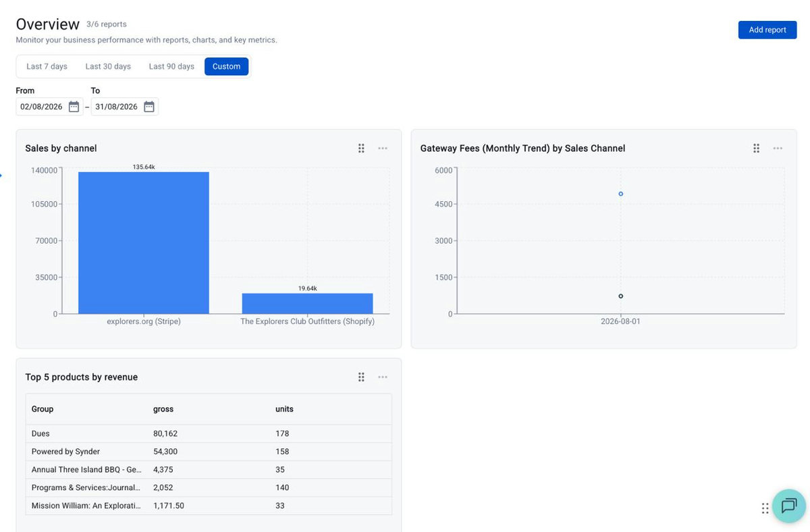The width and height of the screenshot is (810, 532).
Task: Click the blue data point in Gateway Fees chart
Action: pos(621,194)
